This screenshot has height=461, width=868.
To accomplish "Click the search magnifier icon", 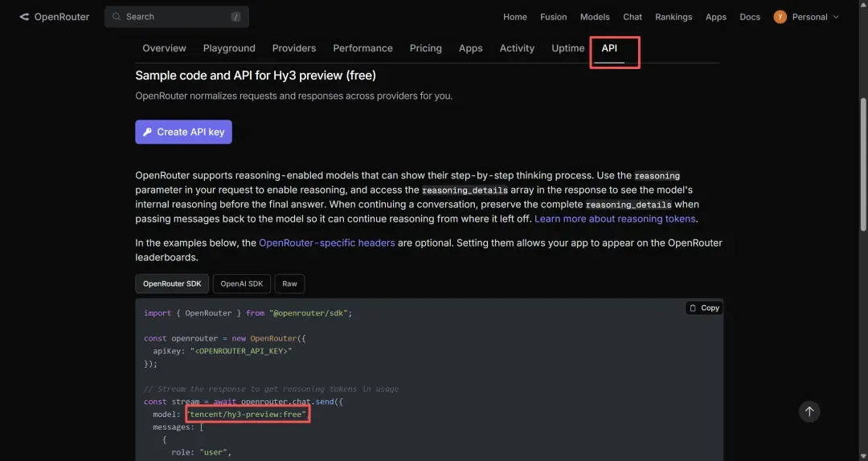I will pos(117,17).
